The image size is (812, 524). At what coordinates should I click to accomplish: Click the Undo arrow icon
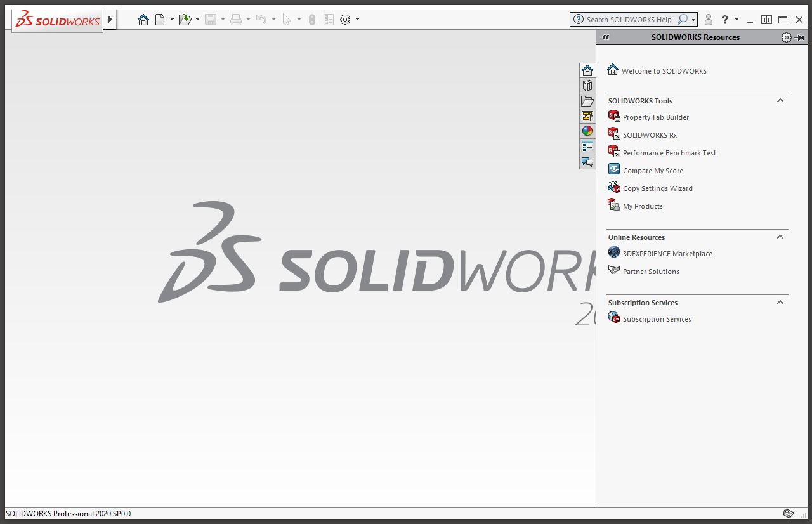[x=261, y=20]
